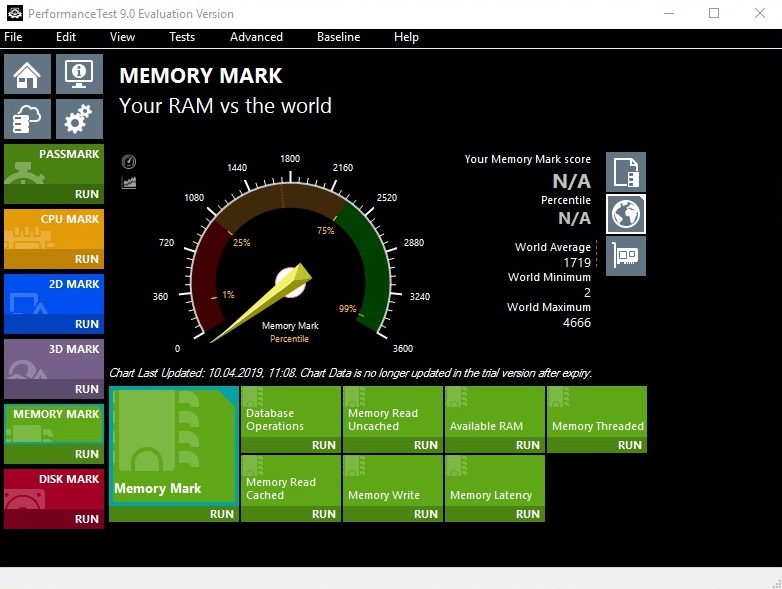Run the Memory Write test
This screenshot has width=782, height=589.
pos(393,514)
